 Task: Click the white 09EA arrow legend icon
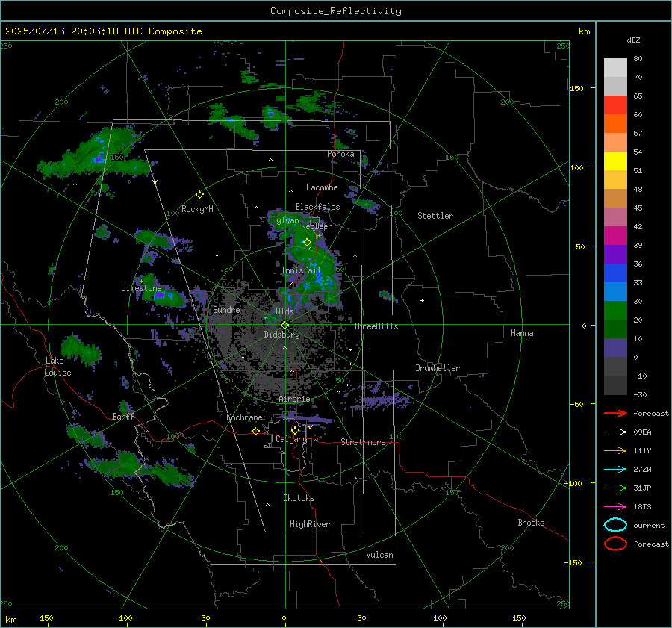click(x=615, y=432)
